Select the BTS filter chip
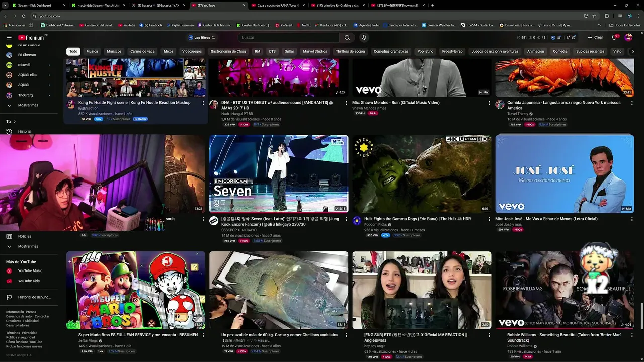This screenshot has height=362, width=644. point(272,51)
